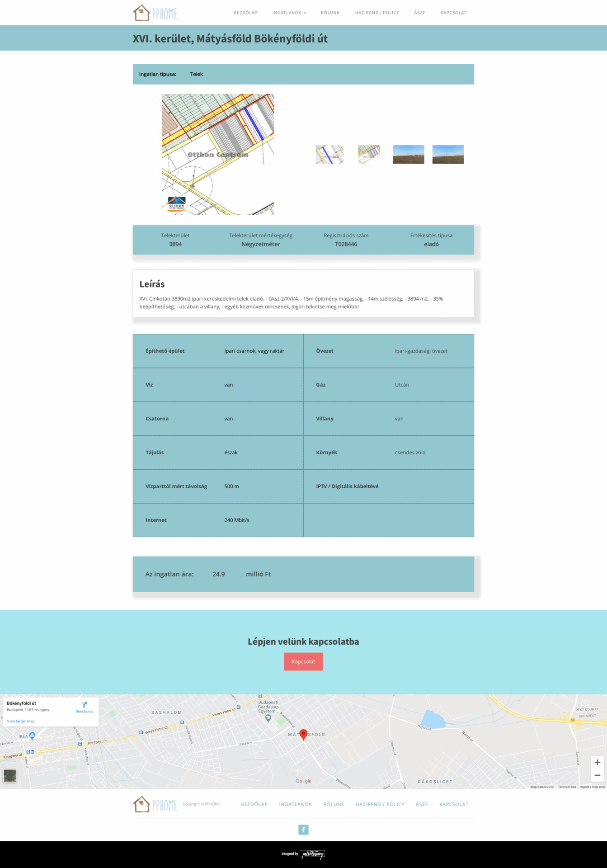607x868 pixels.
Task: View the large zoning map image
Action: [218, 155]
